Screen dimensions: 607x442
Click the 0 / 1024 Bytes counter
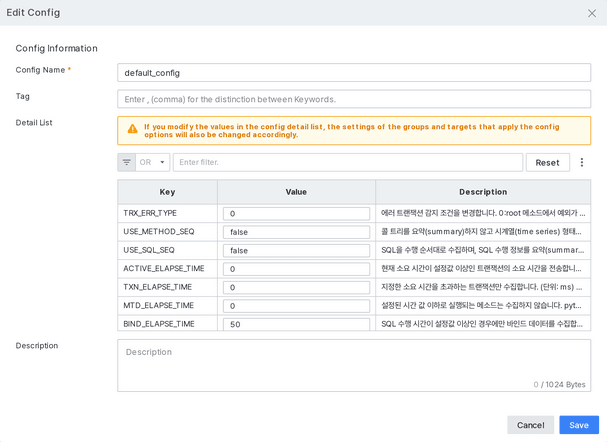pyautogui.click(x=559, y=385)
